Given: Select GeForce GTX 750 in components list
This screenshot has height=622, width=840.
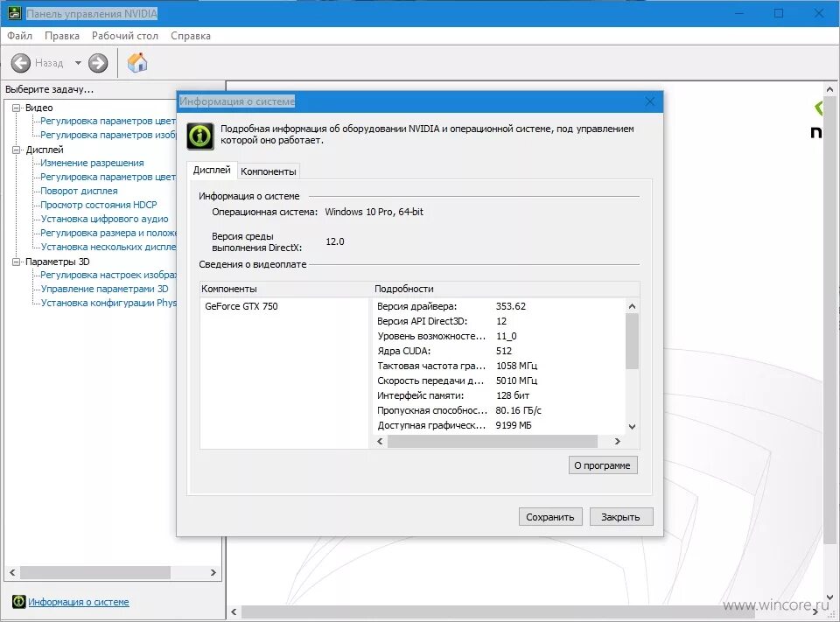Looking at the screenshot, I should pyautogui.click(x=241, y=306).
